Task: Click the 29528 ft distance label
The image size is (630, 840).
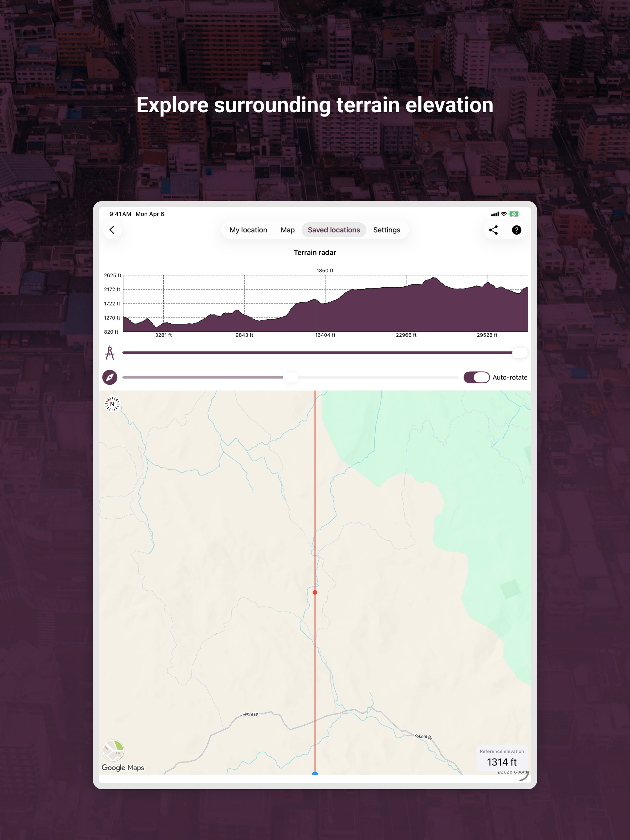Action: (487, 335)
